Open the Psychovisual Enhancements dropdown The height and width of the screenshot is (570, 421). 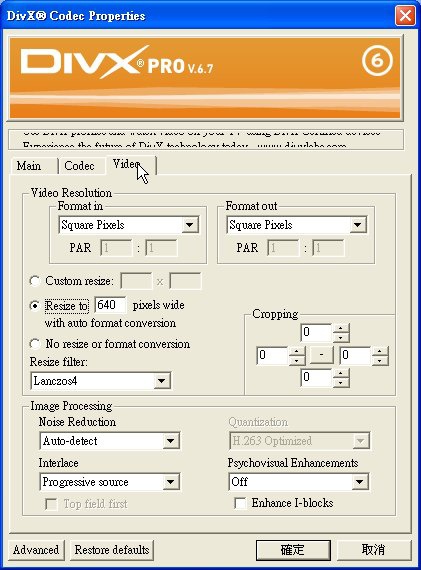(299, 482)
